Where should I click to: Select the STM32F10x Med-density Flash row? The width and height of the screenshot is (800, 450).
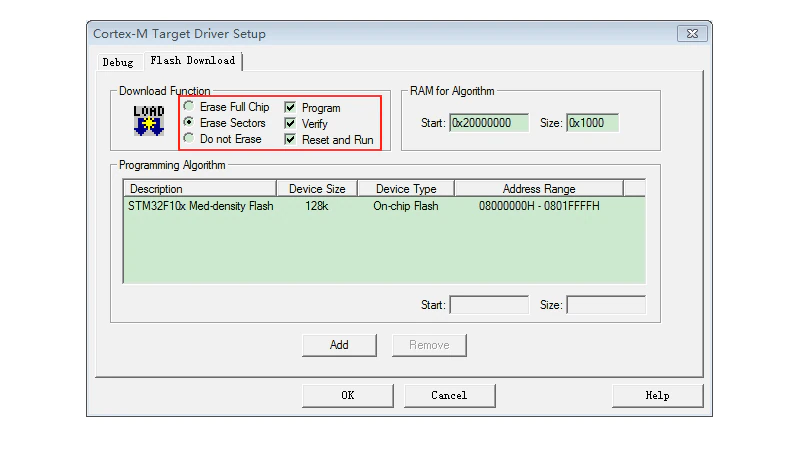384,206
